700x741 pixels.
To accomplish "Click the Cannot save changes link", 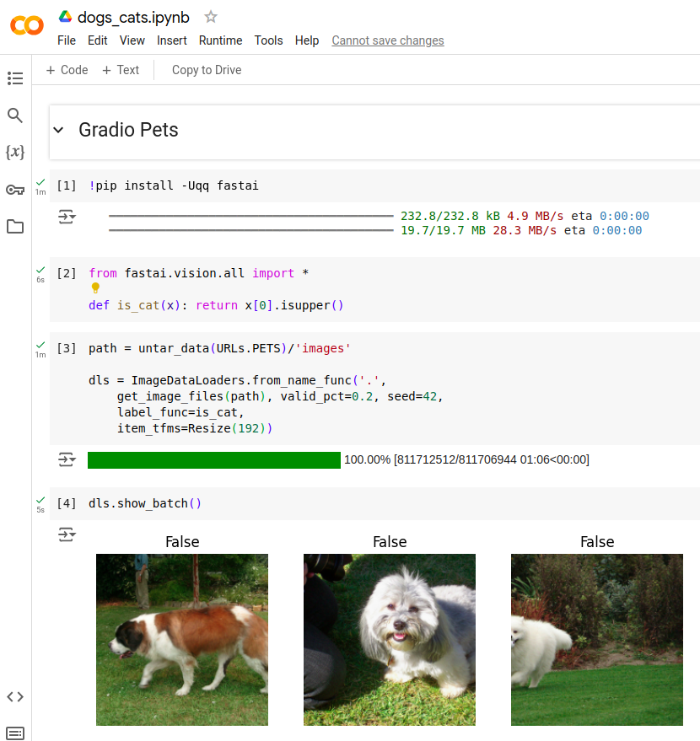I will click(387, 40).
